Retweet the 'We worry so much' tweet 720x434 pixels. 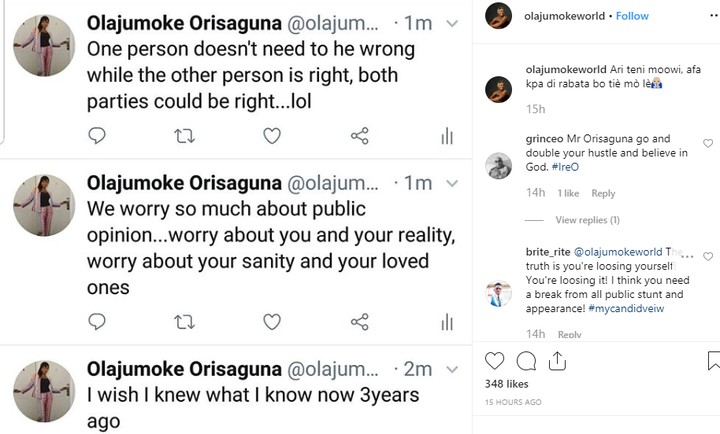[x=185, y=321]
